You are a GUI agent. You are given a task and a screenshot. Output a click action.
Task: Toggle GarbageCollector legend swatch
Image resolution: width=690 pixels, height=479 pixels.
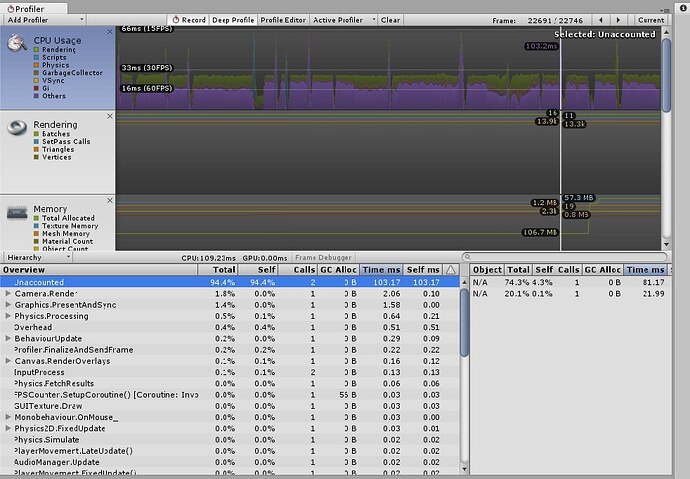(x=37, y=73)
